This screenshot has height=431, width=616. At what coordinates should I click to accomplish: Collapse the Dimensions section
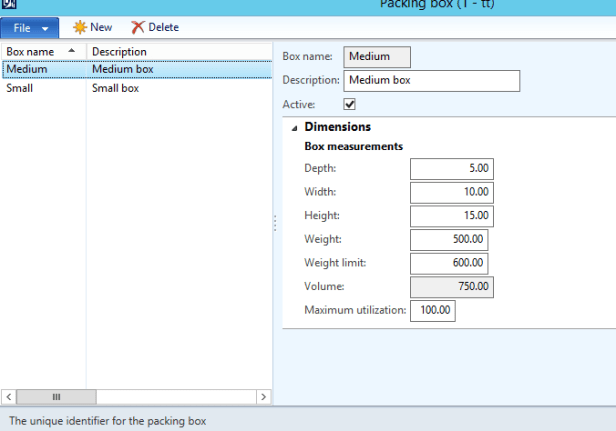[294, 128]
